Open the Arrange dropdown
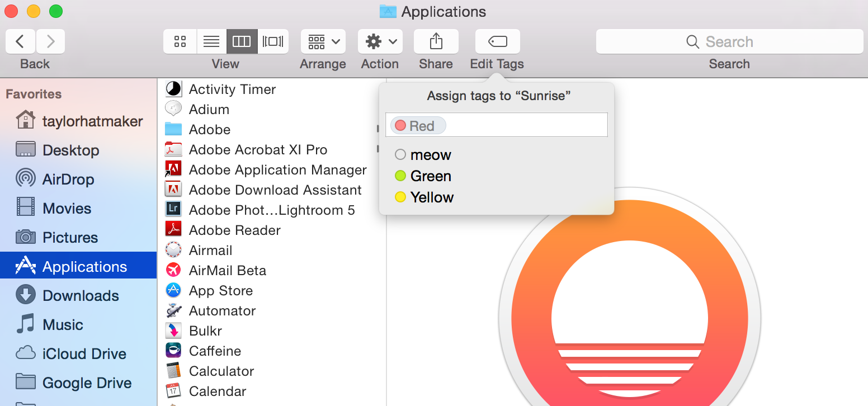This screenshot has width=868, height=406. pyautogui.click(x=323, y=41)
